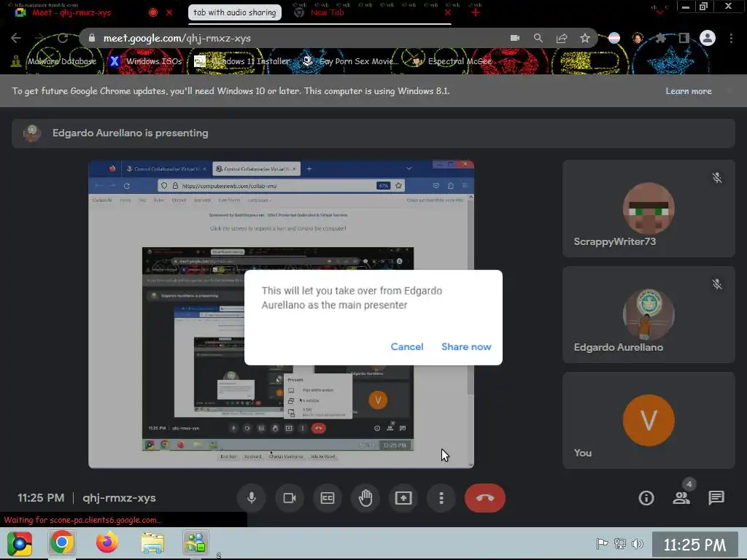Open File Explorer from the taskbar
The height and width of the screenshot is (560, 747).
click(x=152, y=542)
